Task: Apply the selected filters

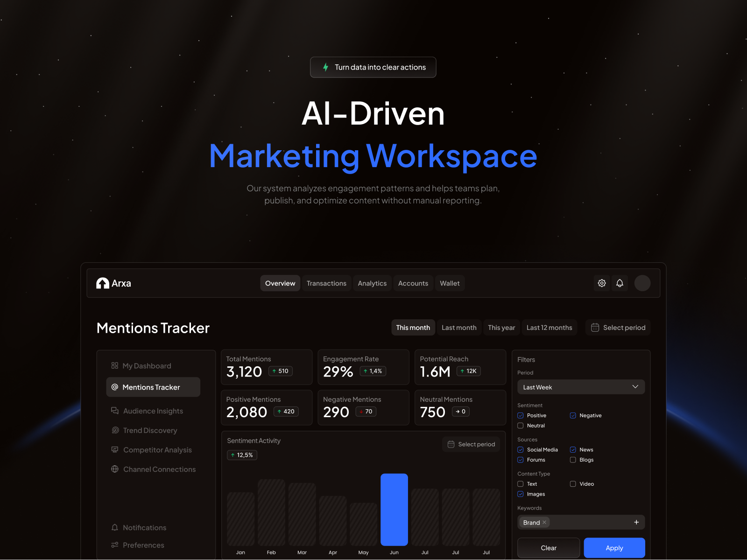Action: tap(614, 548)
